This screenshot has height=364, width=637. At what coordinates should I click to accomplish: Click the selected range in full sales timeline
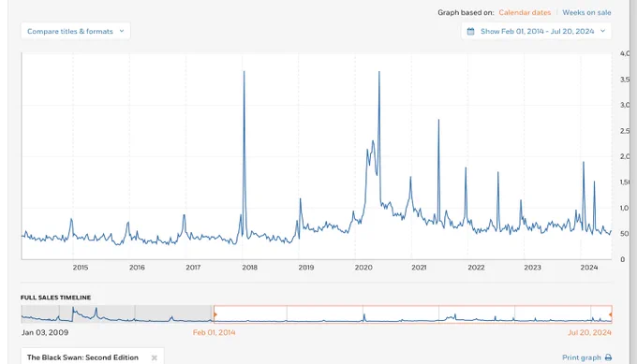[x=413, y=314]
